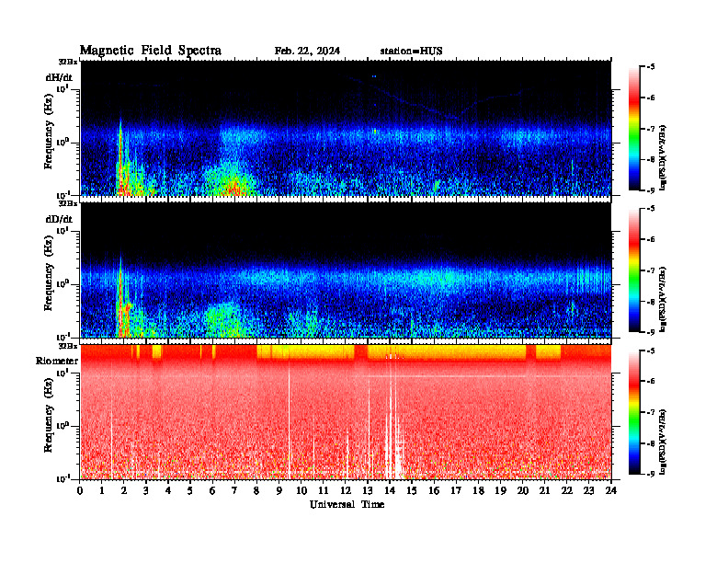Click hour 8 on the Universal Time axis

[x=256, y=491]
